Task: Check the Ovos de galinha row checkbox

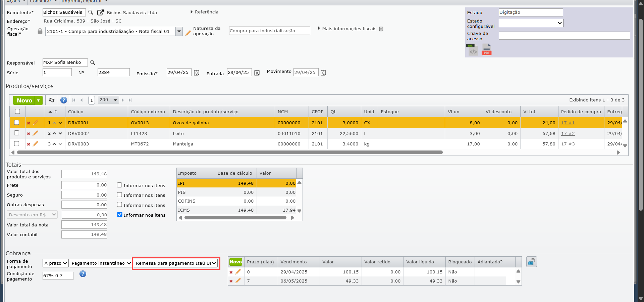Action: pos(16,123)
